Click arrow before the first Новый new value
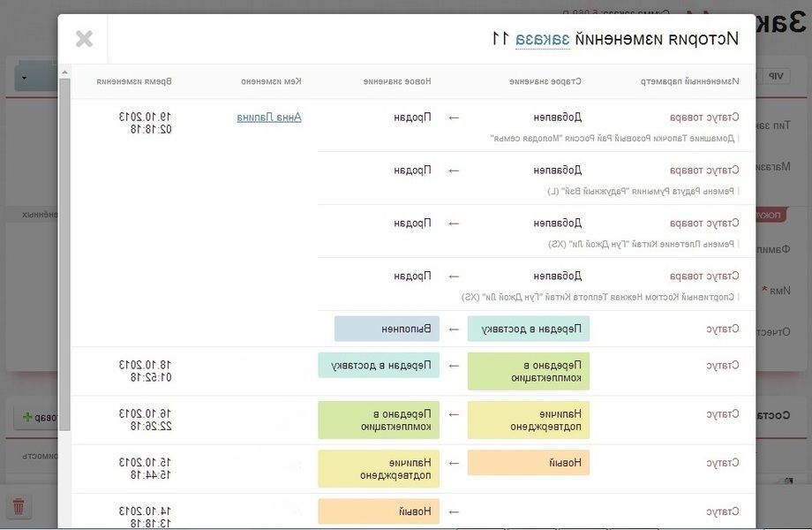 (454, 511)
